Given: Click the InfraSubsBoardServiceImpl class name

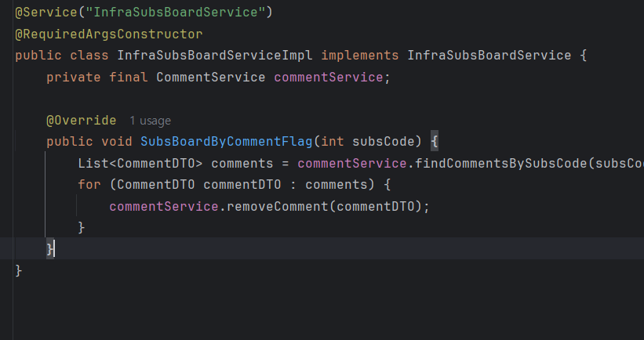Looking at the screenshot, I should (215, 56).
